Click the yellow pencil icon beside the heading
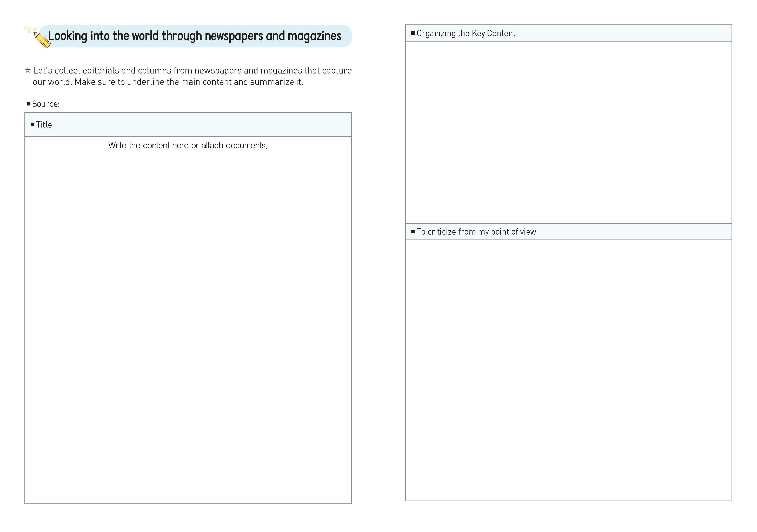The image size is (757, 532). coord(41,39)
